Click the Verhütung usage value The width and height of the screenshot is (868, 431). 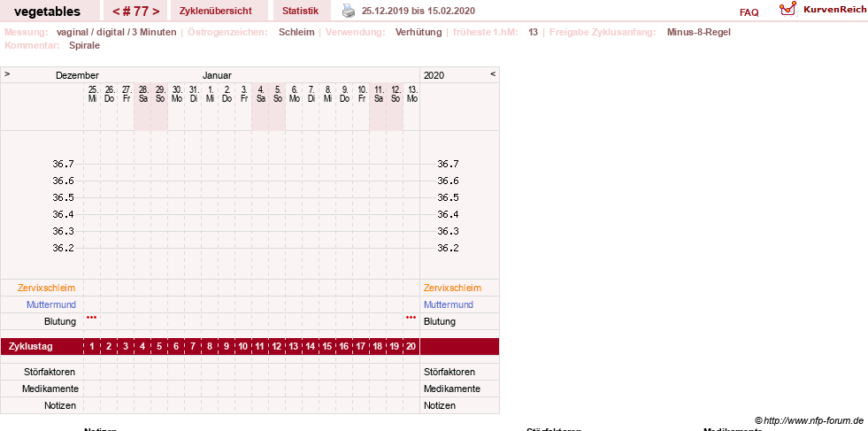click(x=419, y=32)
